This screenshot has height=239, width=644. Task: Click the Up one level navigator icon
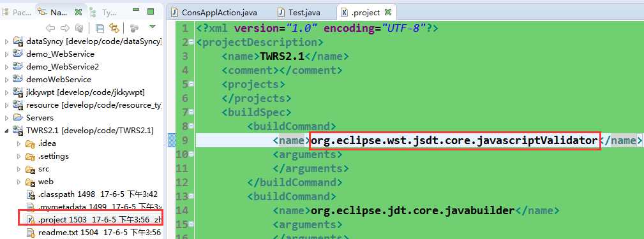pos(79,28)
